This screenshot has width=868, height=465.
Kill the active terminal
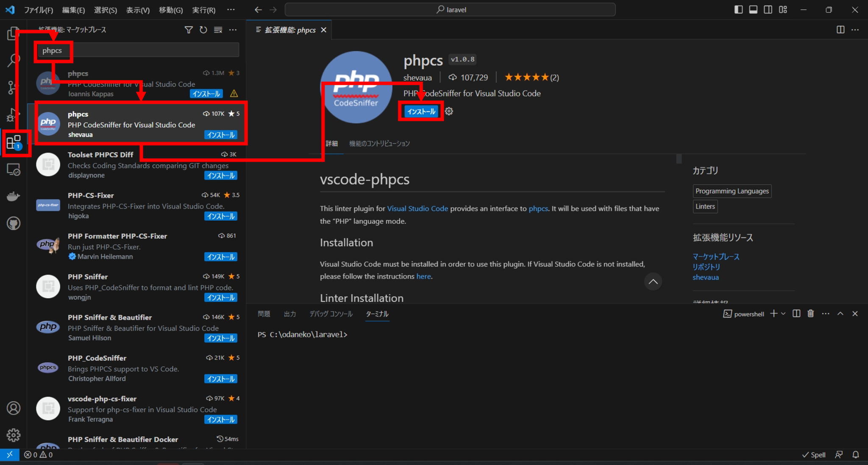(x=810, y=314)
